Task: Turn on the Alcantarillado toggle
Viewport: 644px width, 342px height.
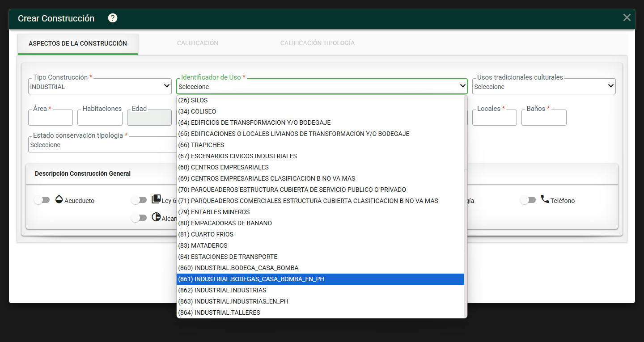Action: [x=139, y=218]
